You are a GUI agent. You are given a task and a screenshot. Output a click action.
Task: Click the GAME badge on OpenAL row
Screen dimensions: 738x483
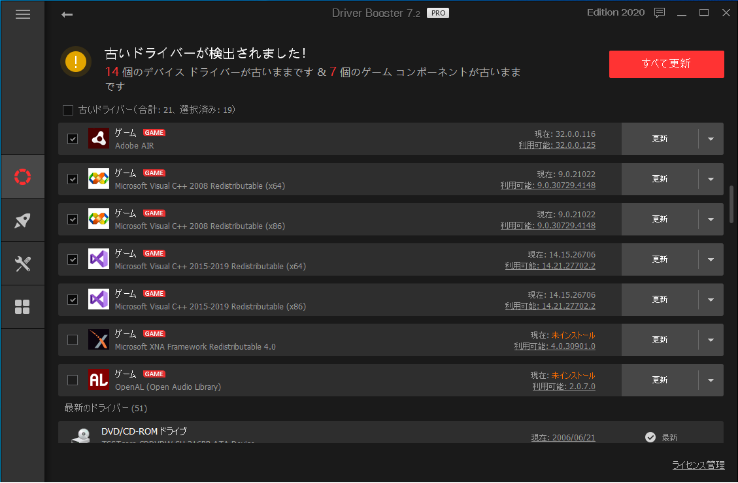click(154, 374)
